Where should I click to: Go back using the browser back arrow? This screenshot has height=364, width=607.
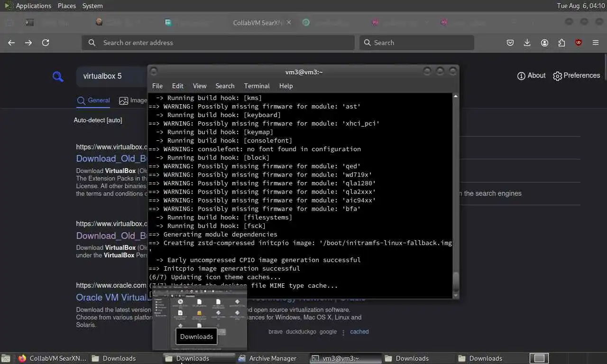pyautogui.click(x=11, y=43)
